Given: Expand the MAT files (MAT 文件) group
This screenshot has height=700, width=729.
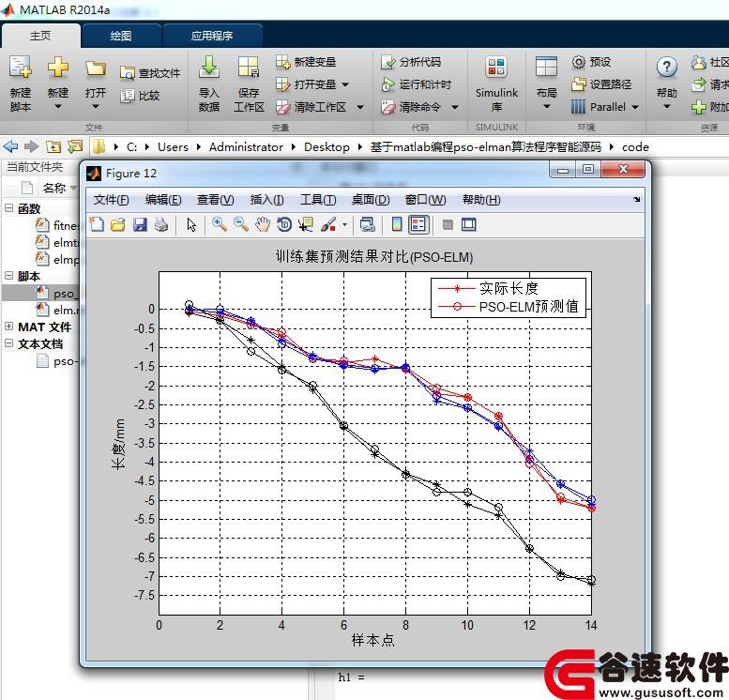Looking at the screenshot, I should (x=8, y=326).
